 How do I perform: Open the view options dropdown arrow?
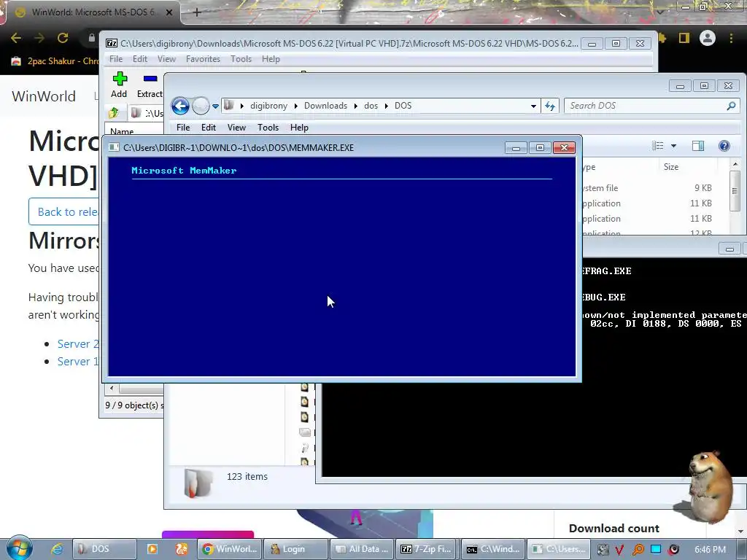(x=673, y=146)
